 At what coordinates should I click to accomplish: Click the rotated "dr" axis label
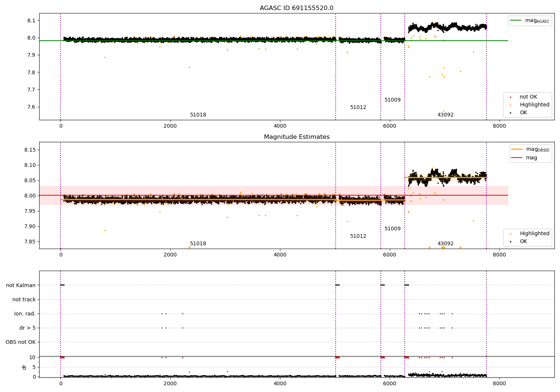click(x=24, y=367)
